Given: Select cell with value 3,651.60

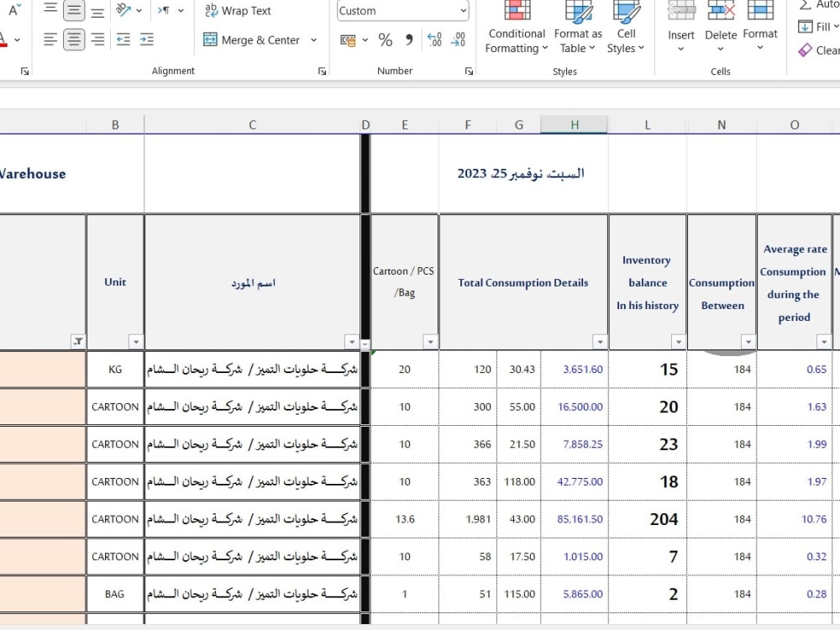Looking at the screenshot, I should (x=575, y=369).
